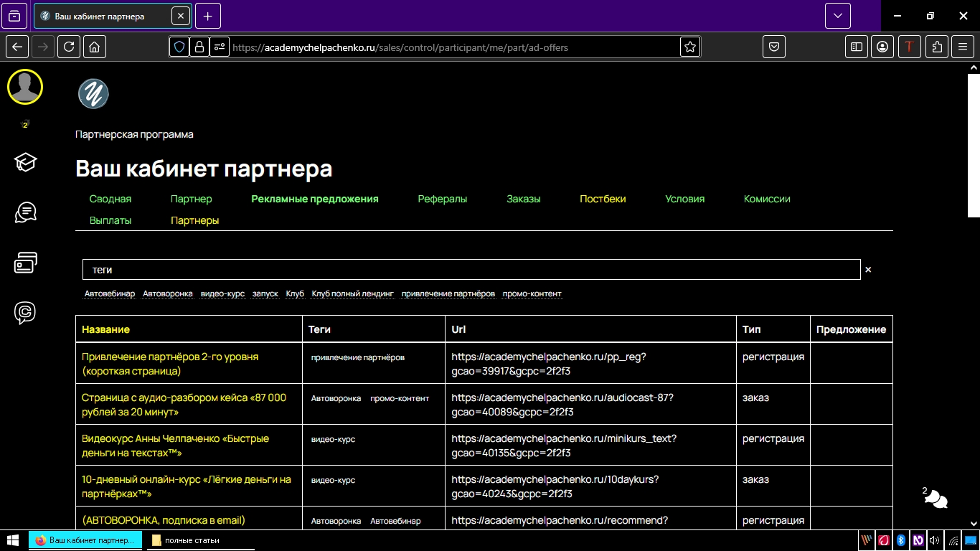
Task: Open the sidebar chat messages icon
Action: point(25,212)
